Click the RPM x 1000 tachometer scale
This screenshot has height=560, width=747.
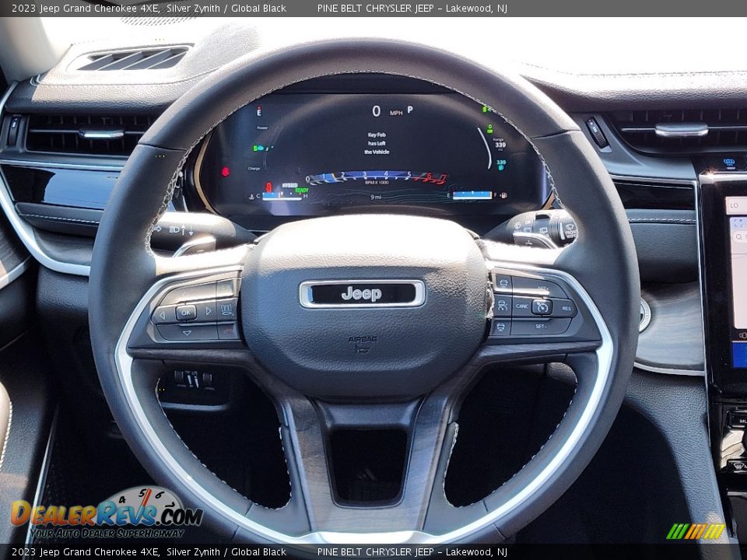tap(377, 178)
